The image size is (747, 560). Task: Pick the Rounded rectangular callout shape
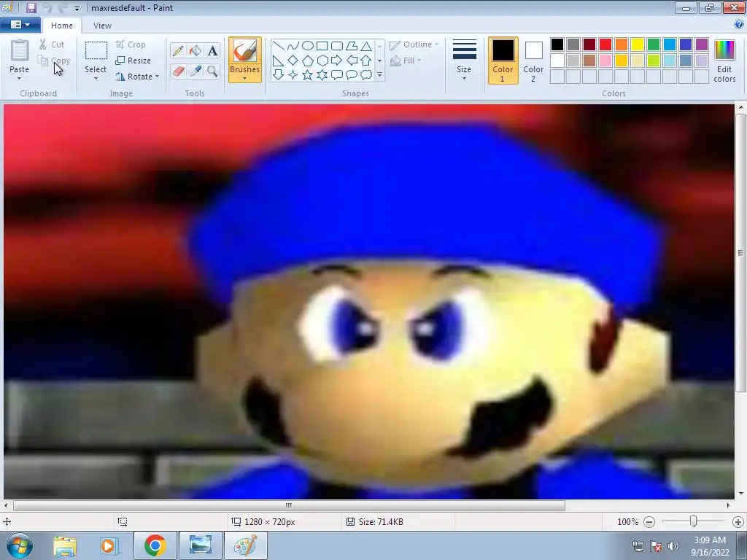coord(337,75)
